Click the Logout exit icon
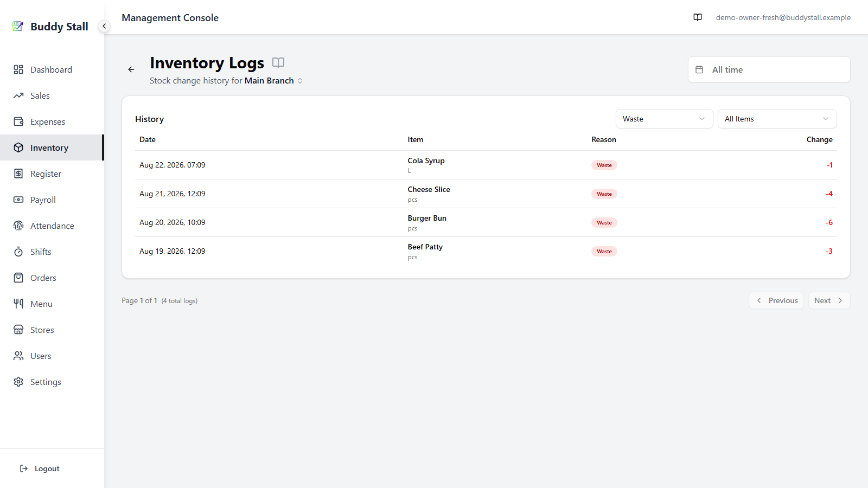The width and height of the screenshot is (868, 488). [24, 468]
